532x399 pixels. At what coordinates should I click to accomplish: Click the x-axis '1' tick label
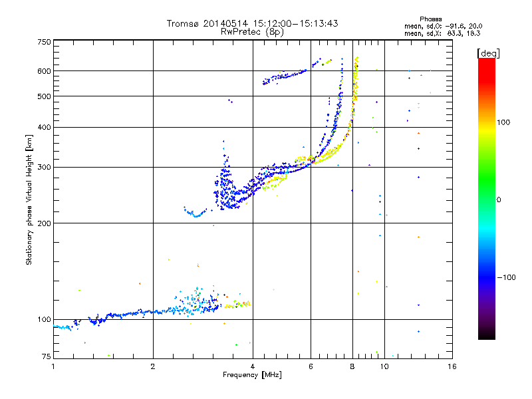pos(53,366)
